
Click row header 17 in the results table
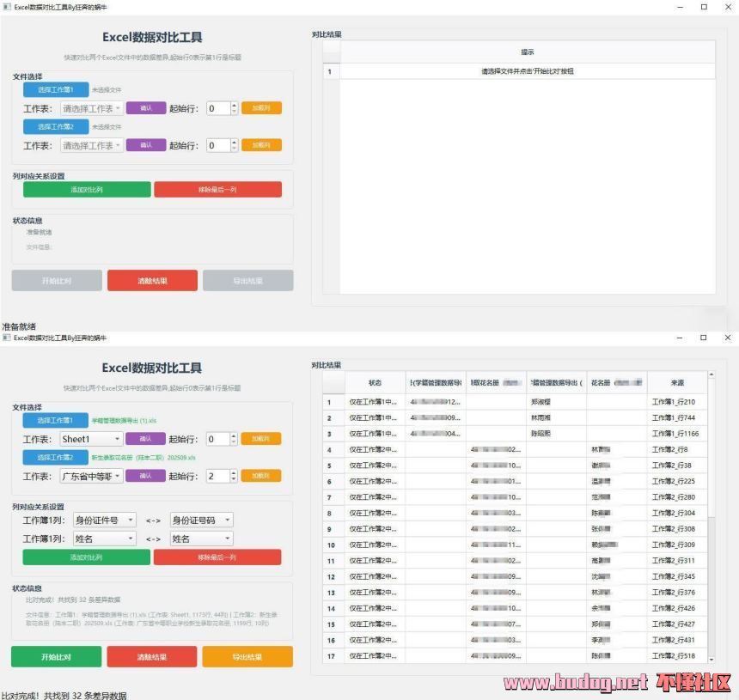coord(333,655)
